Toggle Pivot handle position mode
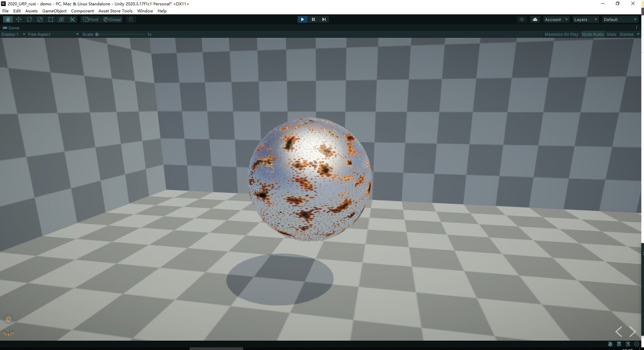Screen dimensions: 644x350 pos(91,19)
